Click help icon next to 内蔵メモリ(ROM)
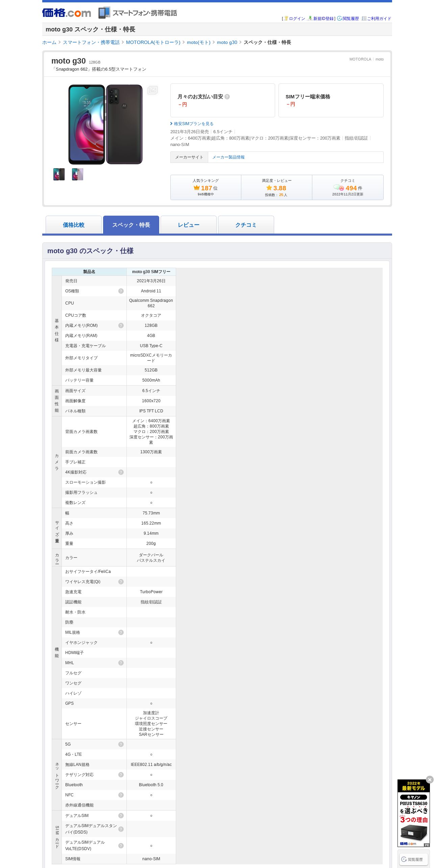Image resolution: width=434 pixels, height=868 pixels. (x=121, y=325)
